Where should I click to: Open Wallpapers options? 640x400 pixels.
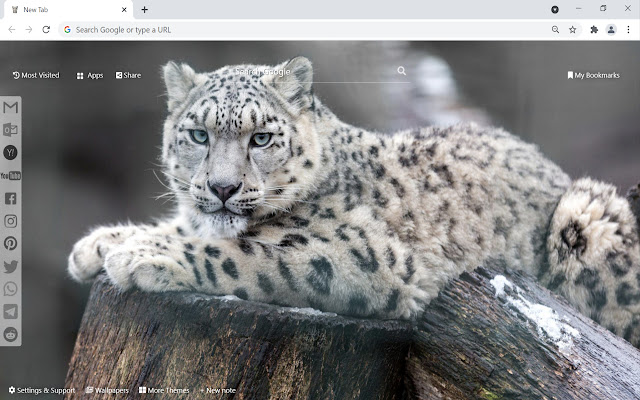click(107, 390)
